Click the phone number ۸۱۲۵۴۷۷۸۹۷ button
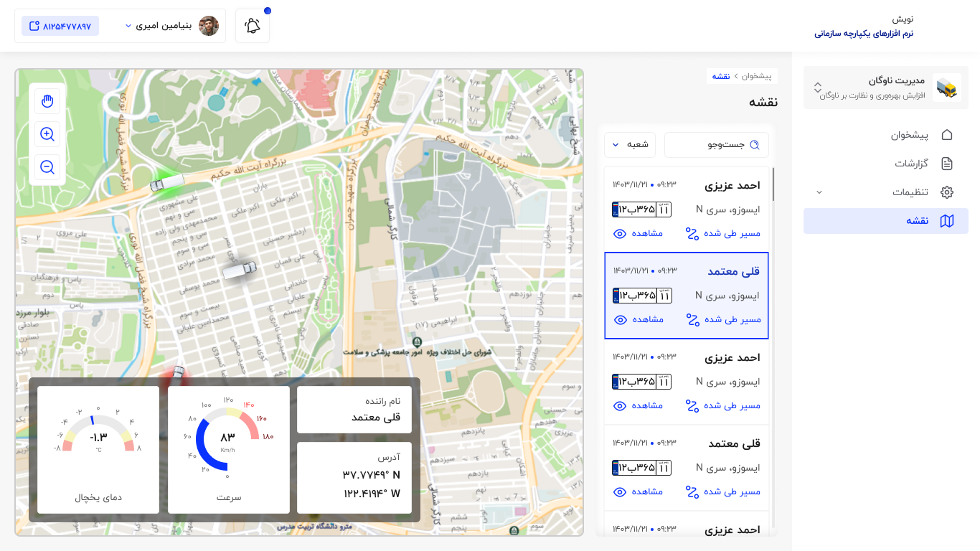This screenshot has width=980, height=551. (x=60, y=26)
